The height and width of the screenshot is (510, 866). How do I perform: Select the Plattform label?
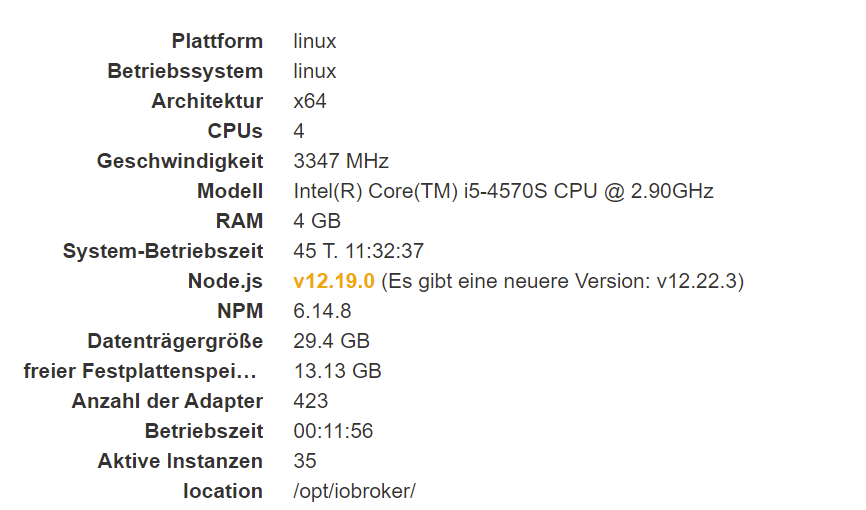217,41
